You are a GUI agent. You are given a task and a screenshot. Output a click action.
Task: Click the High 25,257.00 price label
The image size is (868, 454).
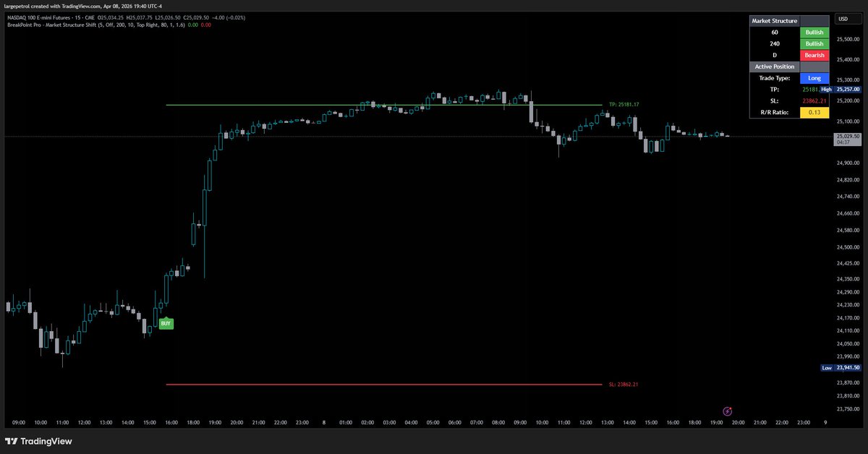tap(840, 89)
